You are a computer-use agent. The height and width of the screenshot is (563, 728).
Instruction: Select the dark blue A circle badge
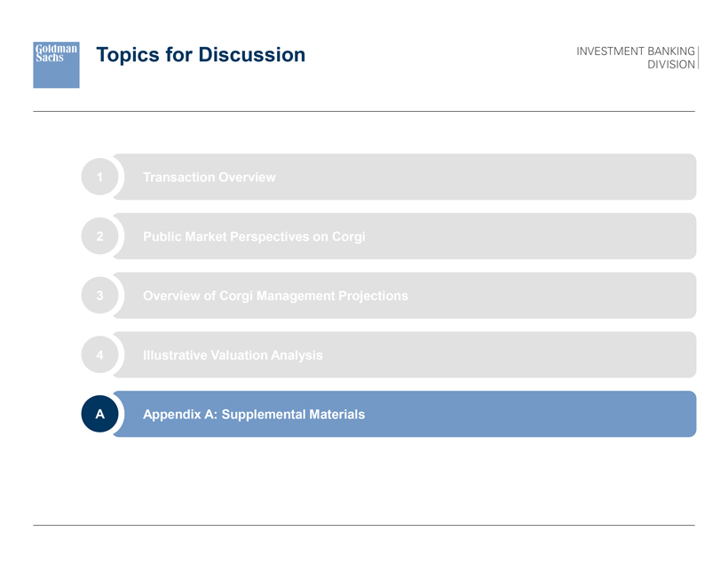tap(100, 414)
